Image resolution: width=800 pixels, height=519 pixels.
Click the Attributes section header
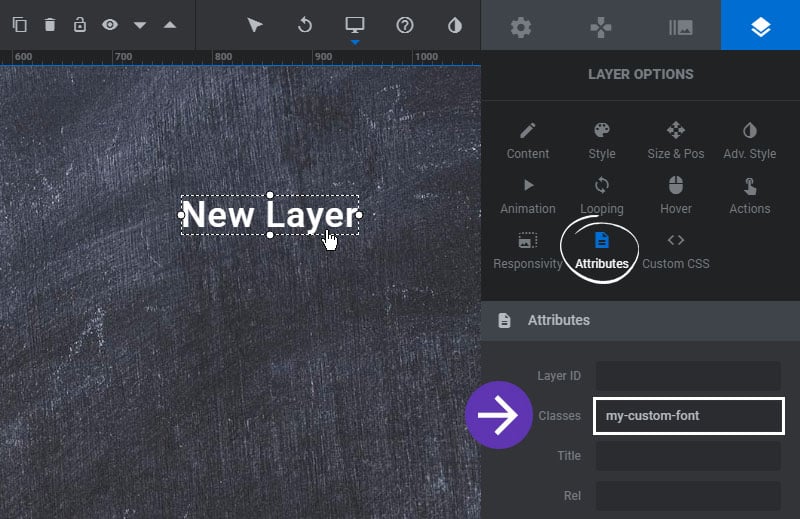point(640,320)
